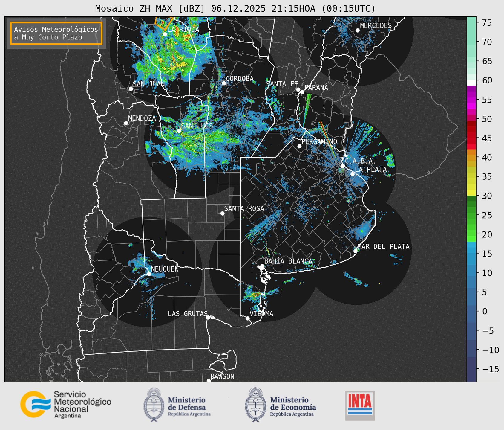Viewport: 504px width, 430px height.
Task: Click the MERCEDES label text
Action: point(376,26)
